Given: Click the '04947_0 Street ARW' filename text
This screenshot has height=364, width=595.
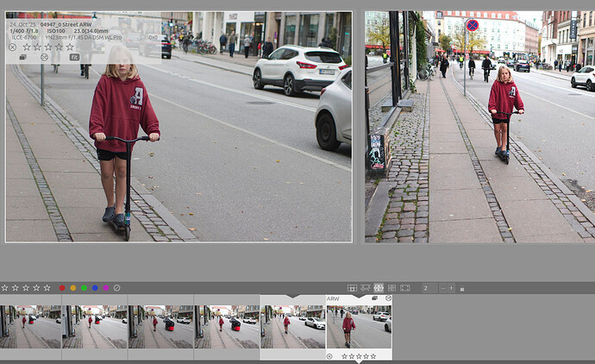Looking at the screenshot, I should point(66,25).
